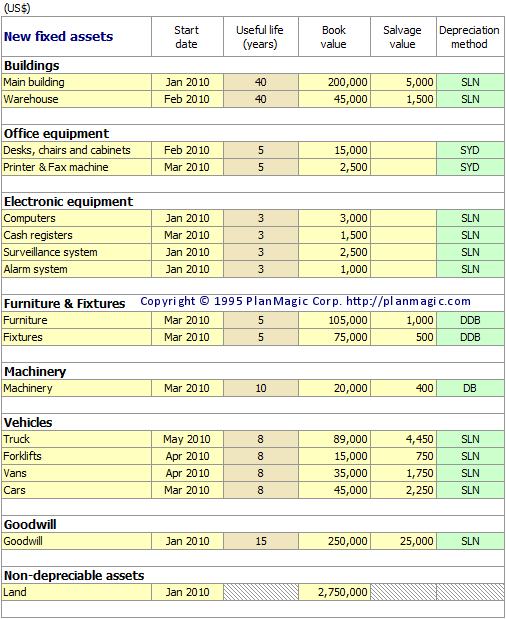This screenshot has width=506, height=619.
Task: Select the Cars SLN depreciation method cell
Action: [470, 490]
